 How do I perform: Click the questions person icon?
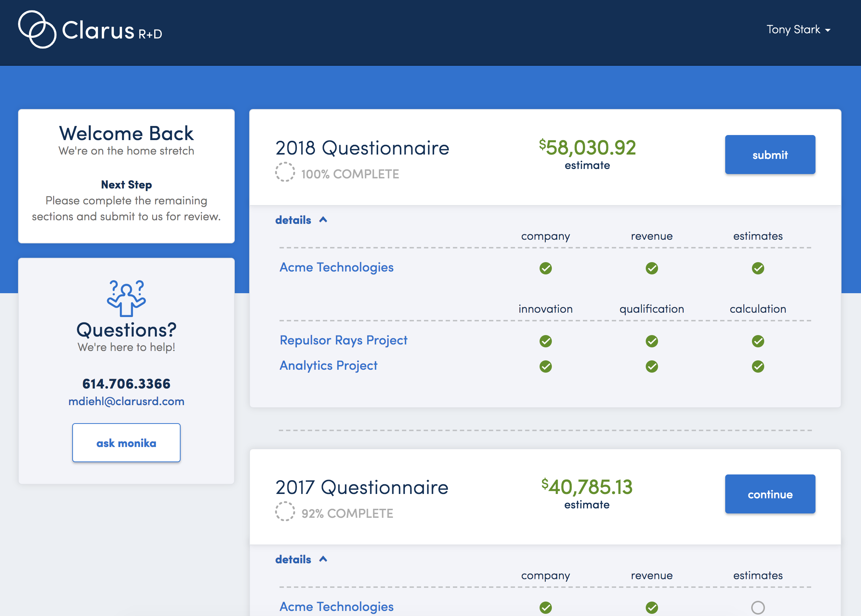(126, 298)
